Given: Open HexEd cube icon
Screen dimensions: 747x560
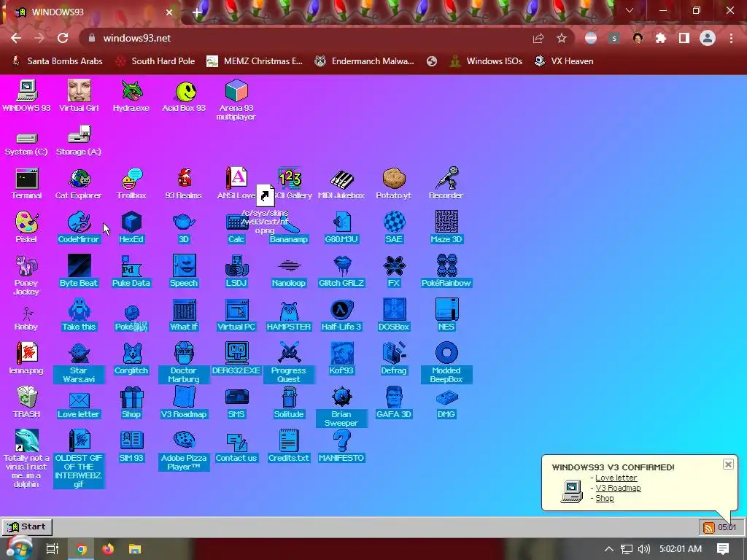Looking at the screenshot, I should point(131,227).
